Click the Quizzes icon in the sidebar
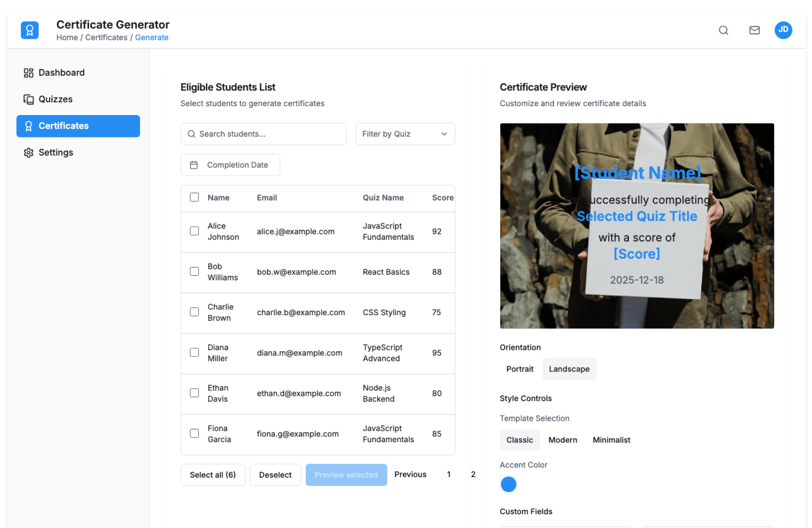 click(x=28, y=99)
